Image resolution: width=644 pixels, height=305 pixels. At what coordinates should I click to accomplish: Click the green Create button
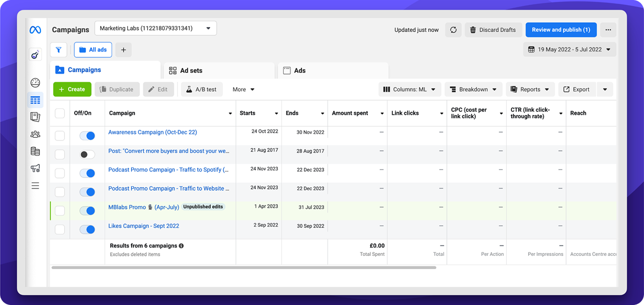tap(72, 90)
